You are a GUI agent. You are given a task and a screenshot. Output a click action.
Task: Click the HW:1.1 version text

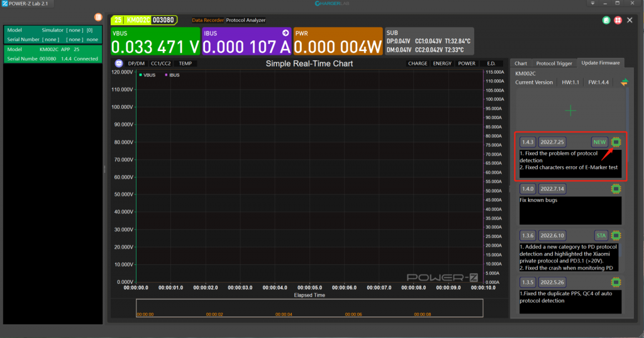[570, 82]
